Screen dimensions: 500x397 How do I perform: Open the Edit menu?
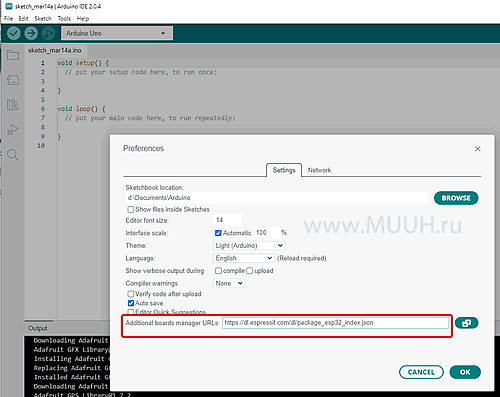coord(23,19)
